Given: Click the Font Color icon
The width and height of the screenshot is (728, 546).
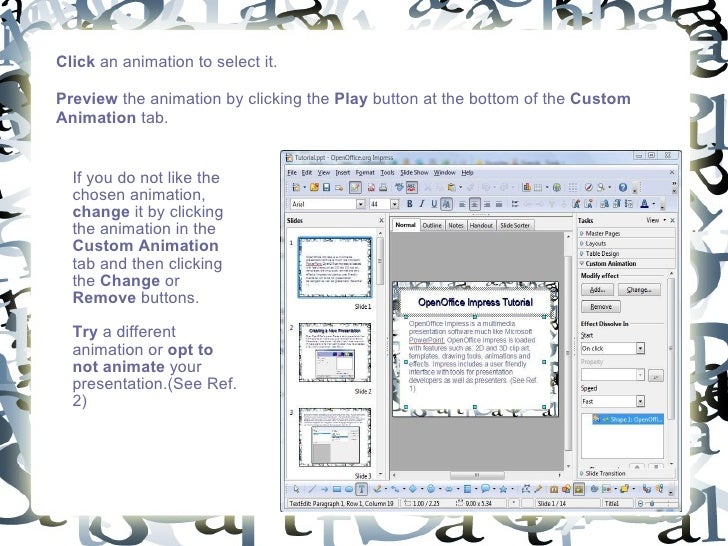Looking at the screenshot, I should (644, 204).
